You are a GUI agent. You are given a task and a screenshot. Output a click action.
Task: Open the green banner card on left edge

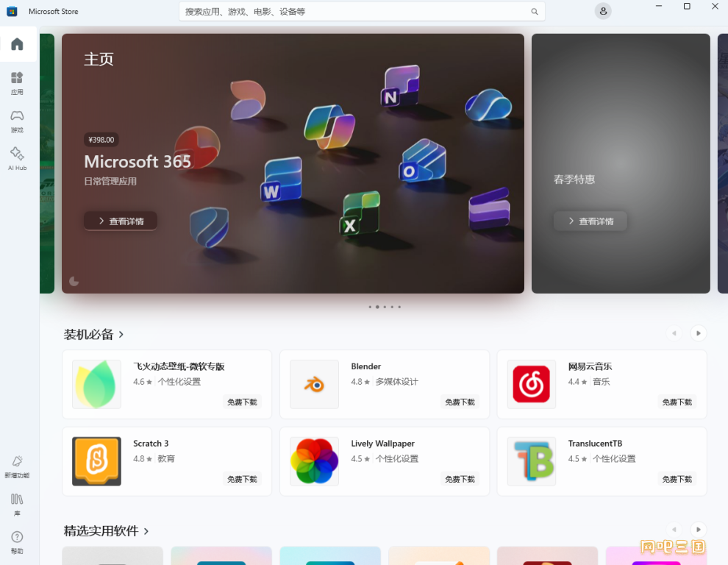47,163
